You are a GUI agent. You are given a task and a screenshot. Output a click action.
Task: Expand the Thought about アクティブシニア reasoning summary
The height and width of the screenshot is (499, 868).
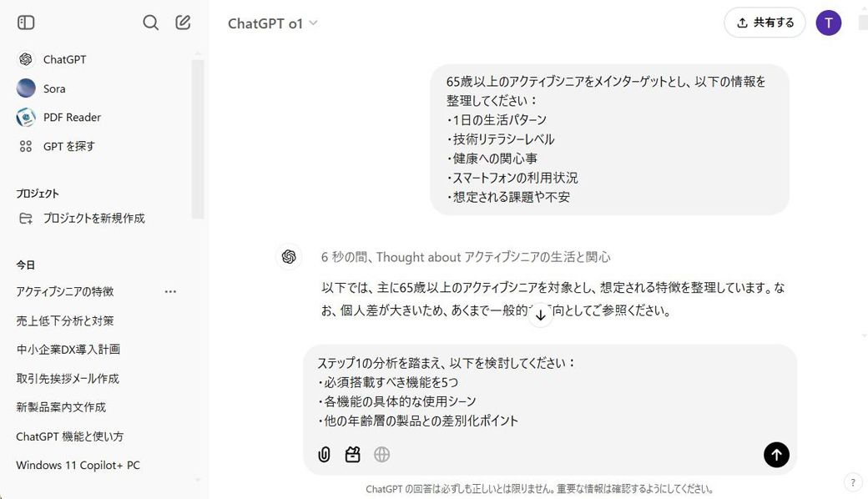pyautogui.click(x=466, y=257)
